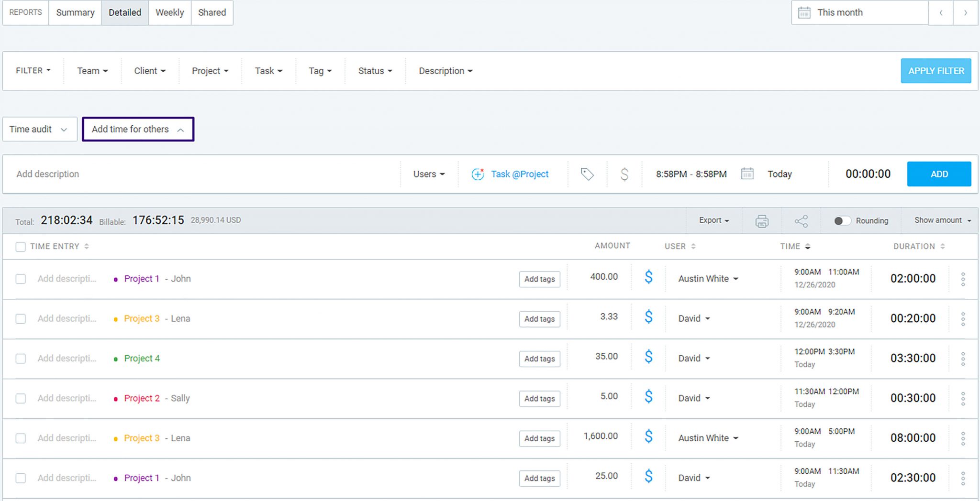Screen dimensions: 980x501
Task: Check the select-all Time Entry checkbox
Action: 21,247
